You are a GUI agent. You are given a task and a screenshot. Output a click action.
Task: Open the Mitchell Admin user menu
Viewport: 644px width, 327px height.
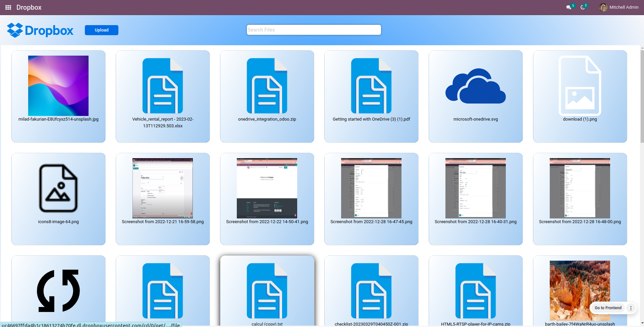(x=619, y=7)
